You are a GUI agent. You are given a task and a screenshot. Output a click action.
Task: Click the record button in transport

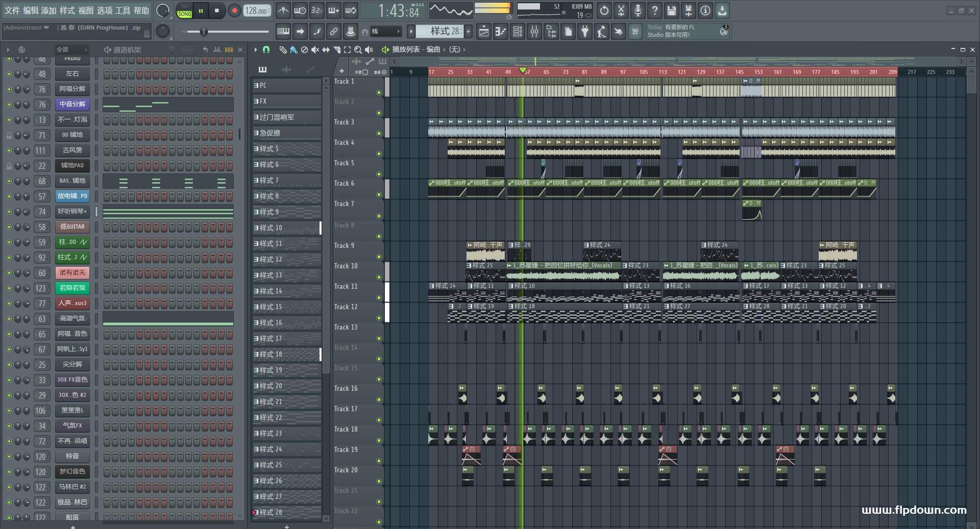coord(234,11)
